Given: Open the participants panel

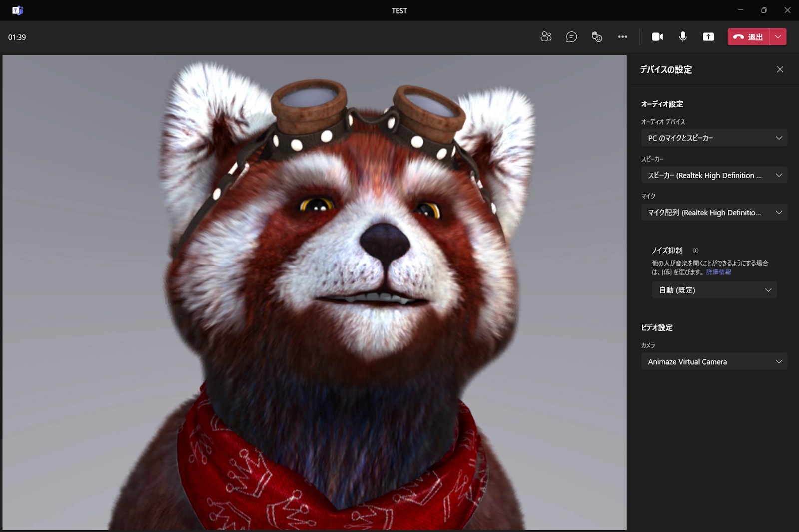Looking at the screenshot, I should [546, 37].
